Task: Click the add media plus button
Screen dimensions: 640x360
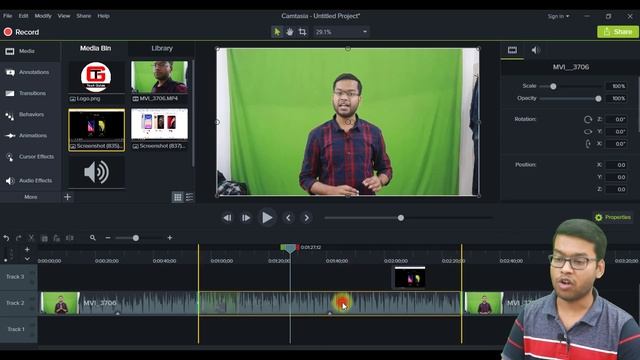Action: (x=67, y=197)
